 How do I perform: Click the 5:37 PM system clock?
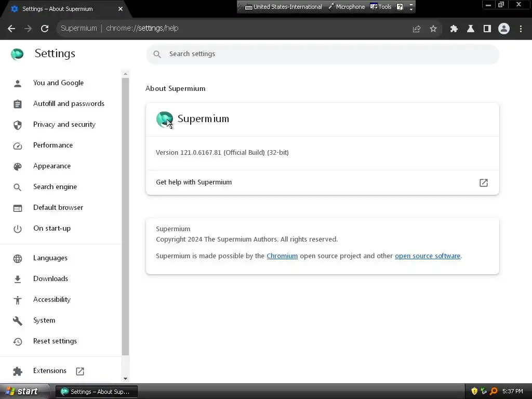(513, 392)
